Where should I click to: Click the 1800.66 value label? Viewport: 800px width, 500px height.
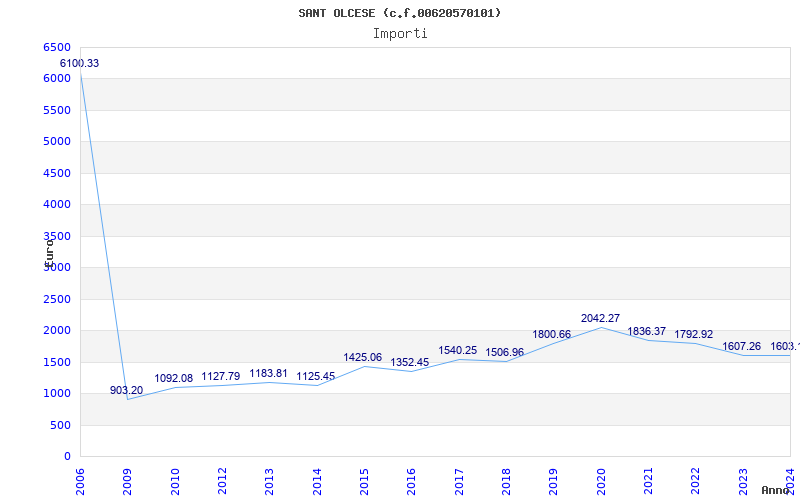(552, 334)
